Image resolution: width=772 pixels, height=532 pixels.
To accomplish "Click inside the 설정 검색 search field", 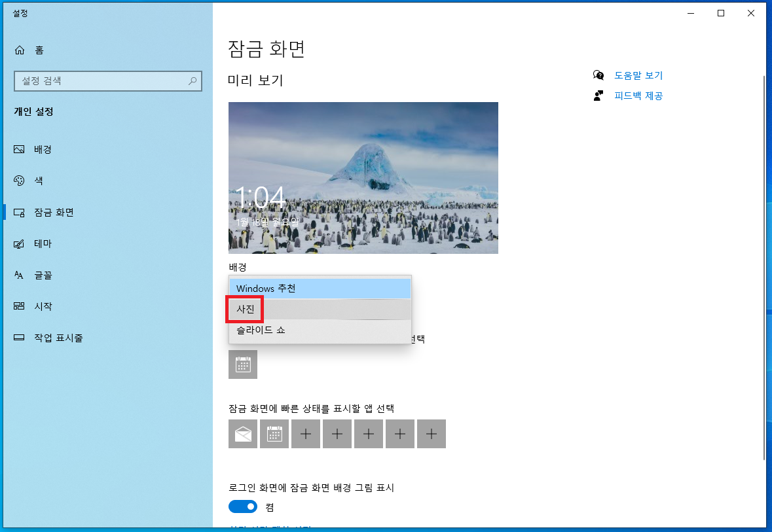I will point(108,80).
